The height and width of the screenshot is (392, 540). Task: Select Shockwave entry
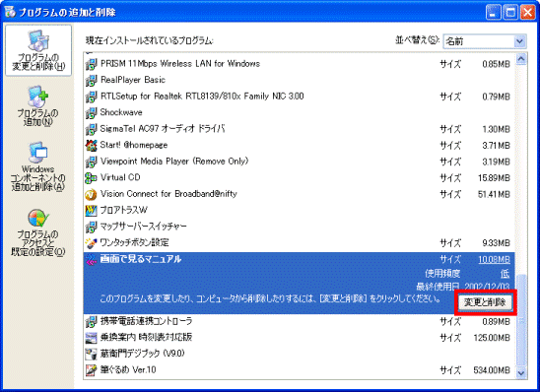pyautogui.click(x=300, y=112)
